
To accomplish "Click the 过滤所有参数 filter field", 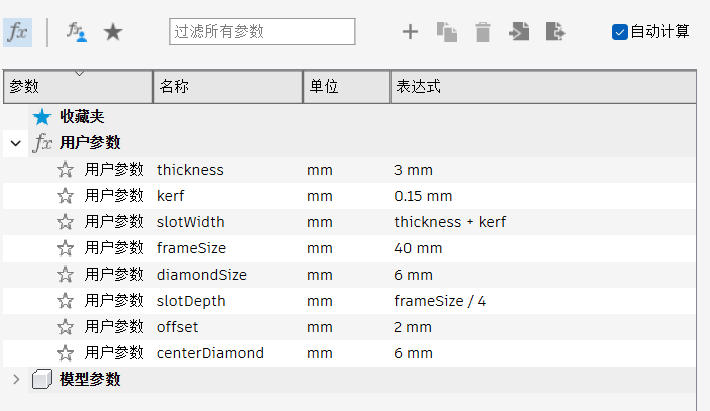I will point(262,32).
